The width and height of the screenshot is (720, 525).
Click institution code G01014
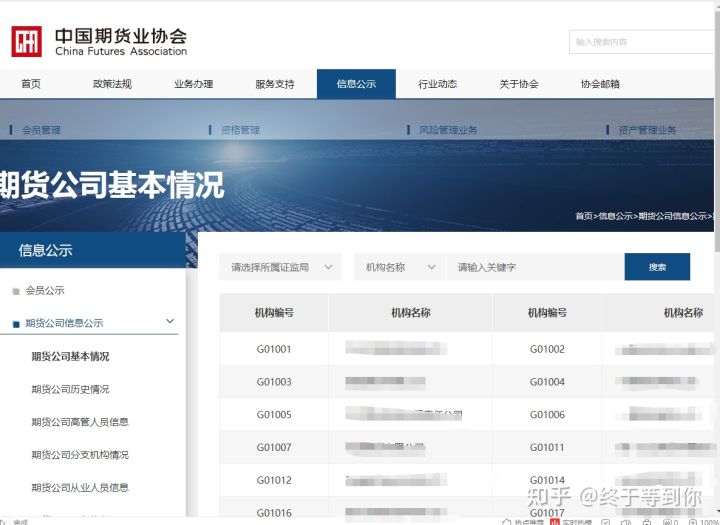pyautogui.click(x=547, y=480)
